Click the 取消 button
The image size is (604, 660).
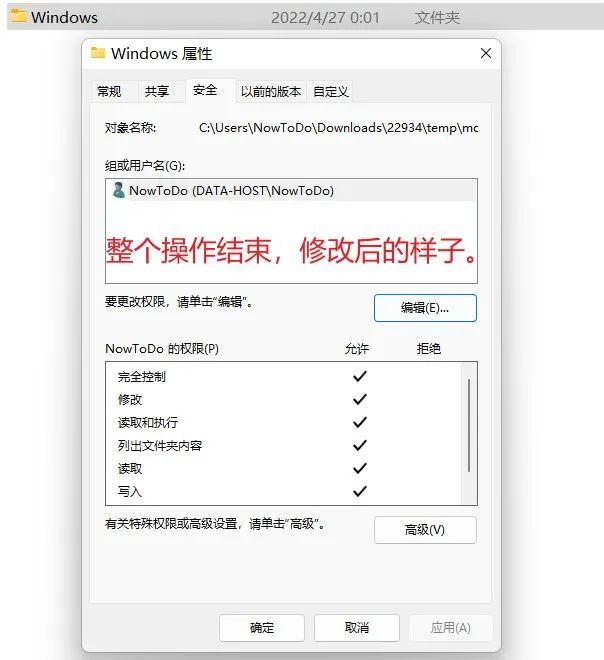(357, 628)
